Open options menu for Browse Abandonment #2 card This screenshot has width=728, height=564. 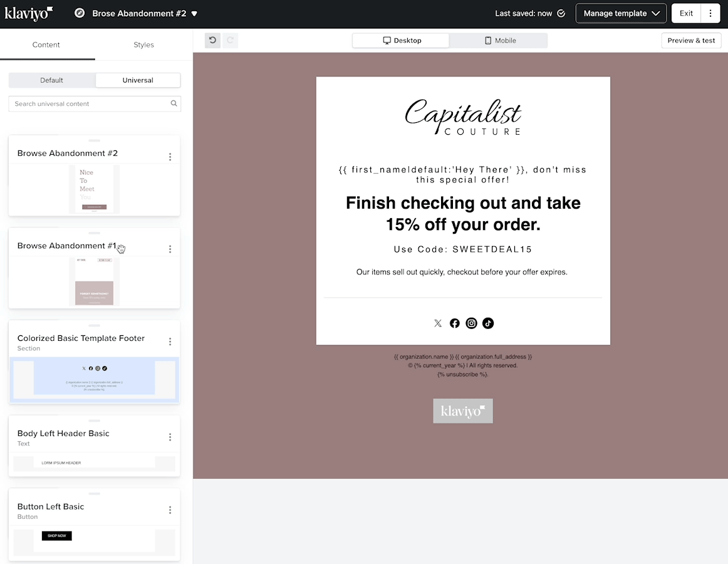coord(170,157)
